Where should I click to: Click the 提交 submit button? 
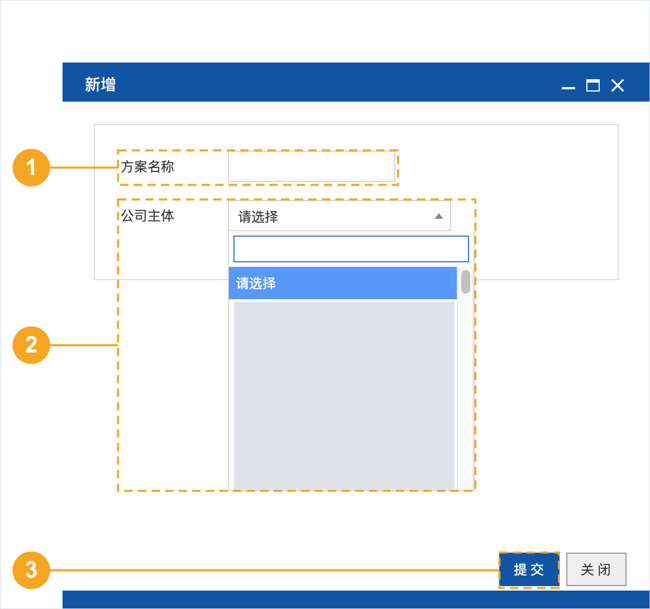[529, 569]
